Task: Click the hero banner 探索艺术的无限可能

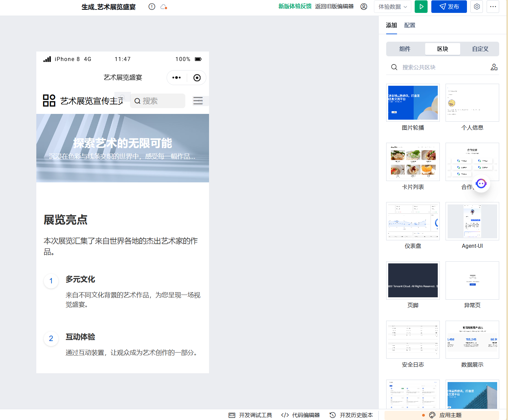Action: 123,148
